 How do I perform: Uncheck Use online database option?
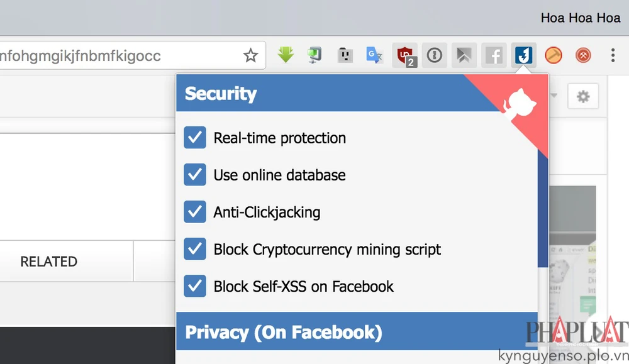click(195, 175)
